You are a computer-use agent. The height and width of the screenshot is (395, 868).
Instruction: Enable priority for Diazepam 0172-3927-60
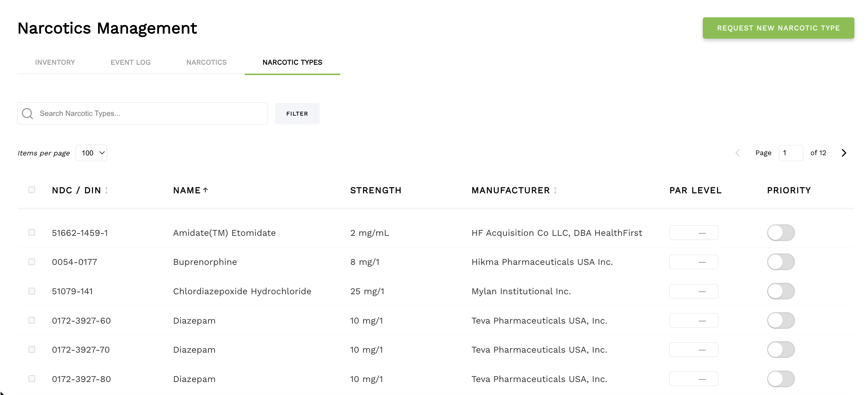[x=781, y=321]
